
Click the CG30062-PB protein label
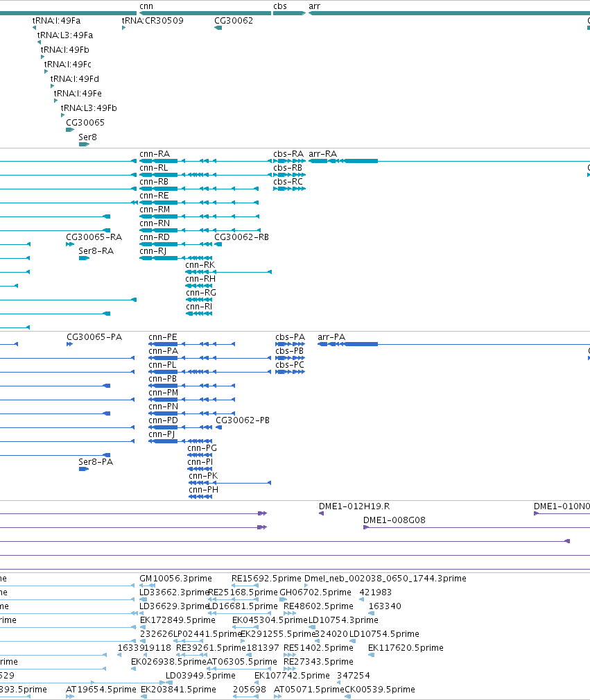click(243, 420)
